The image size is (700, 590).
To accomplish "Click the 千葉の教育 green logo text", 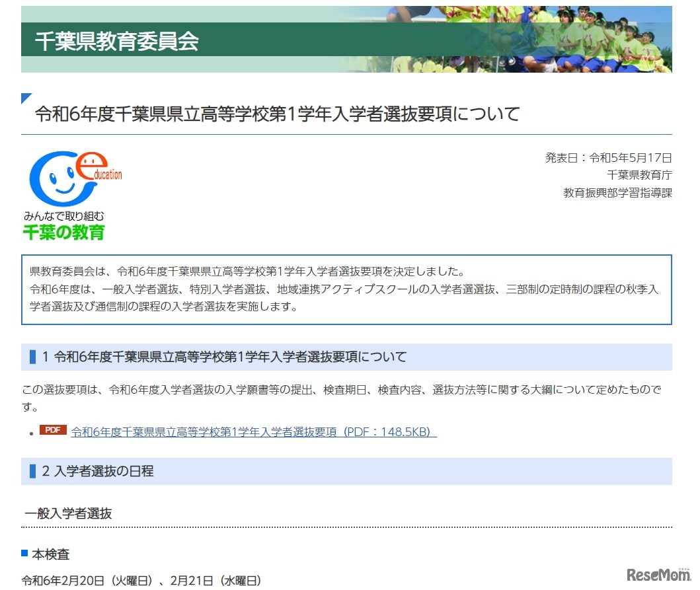I will (x=64, y=233).
